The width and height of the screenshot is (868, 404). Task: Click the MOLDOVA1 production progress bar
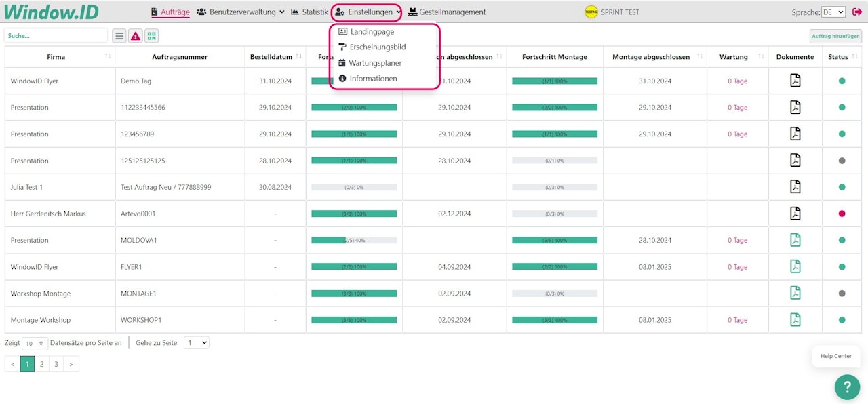tap(353, 240)
